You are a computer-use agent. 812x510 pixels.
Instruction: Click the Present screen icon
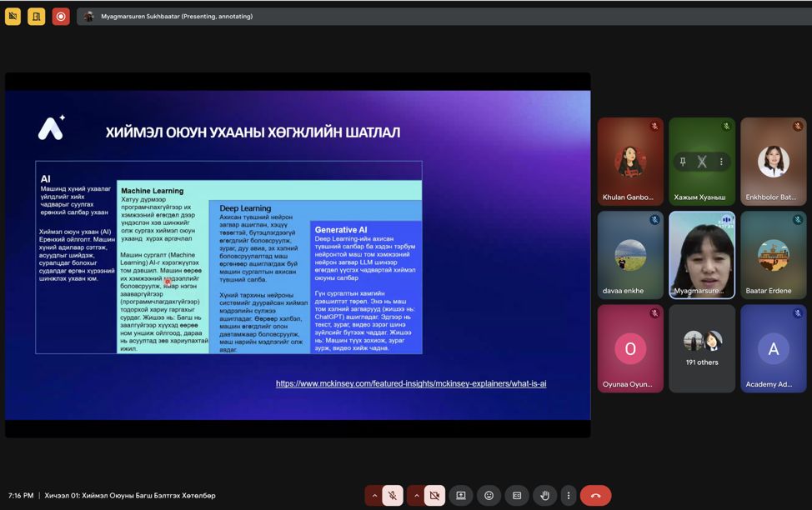point(460,495)
